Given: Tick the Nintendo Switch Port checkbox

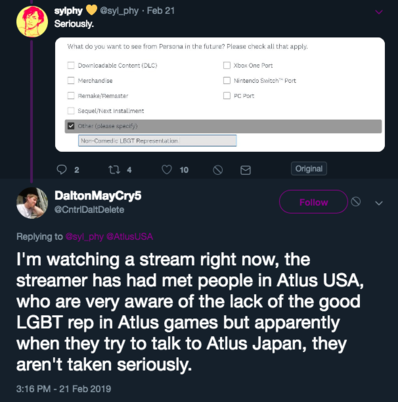Looking at the screenshot, I should 227,80.
